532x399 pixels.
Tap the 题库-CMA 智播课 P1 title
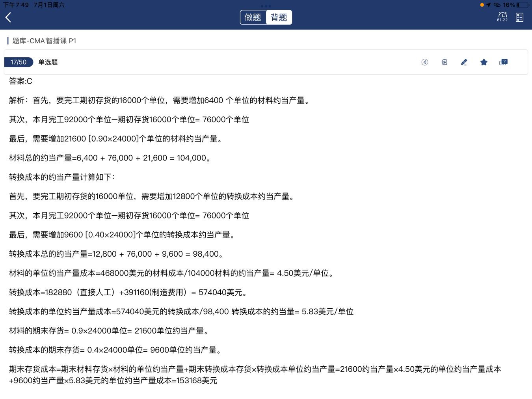[44, 41]
